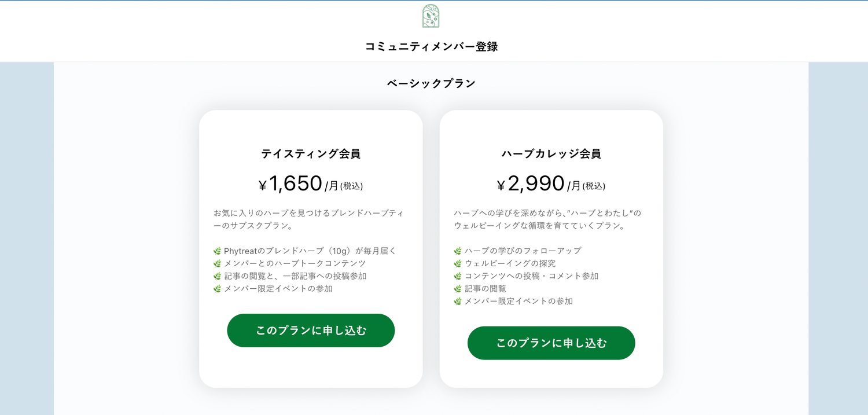
Task: Click leaf icon beside ハーブの学びのフォローアップ
Action: point(458,251)
